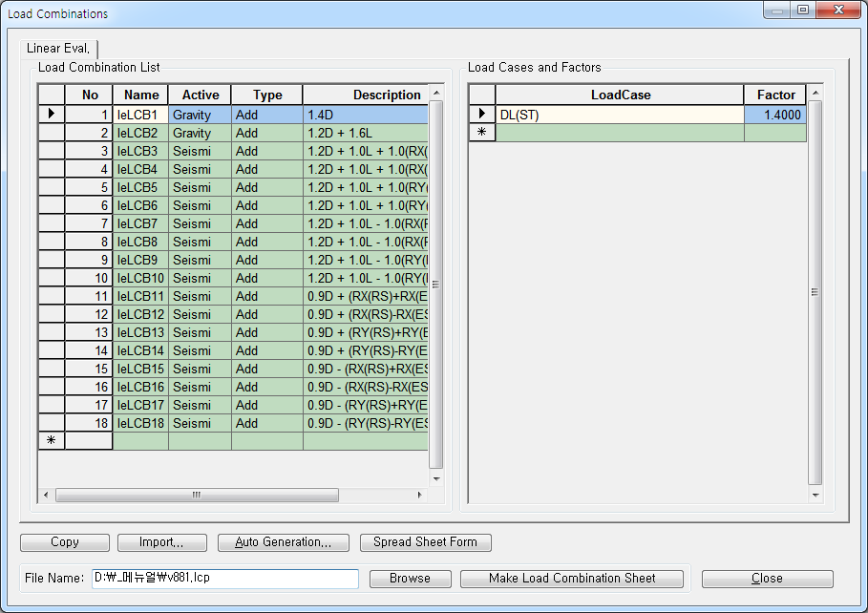Viewport: 868px width, 613px height.
Task: Select the Gravity cell for leLCB2
Action: (200, 133)
